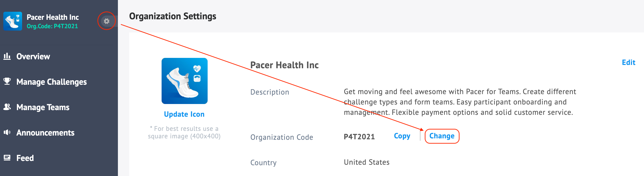This screenshot has width=644, height=176.
Task: Click the Update Icon link
Action: 184,114
